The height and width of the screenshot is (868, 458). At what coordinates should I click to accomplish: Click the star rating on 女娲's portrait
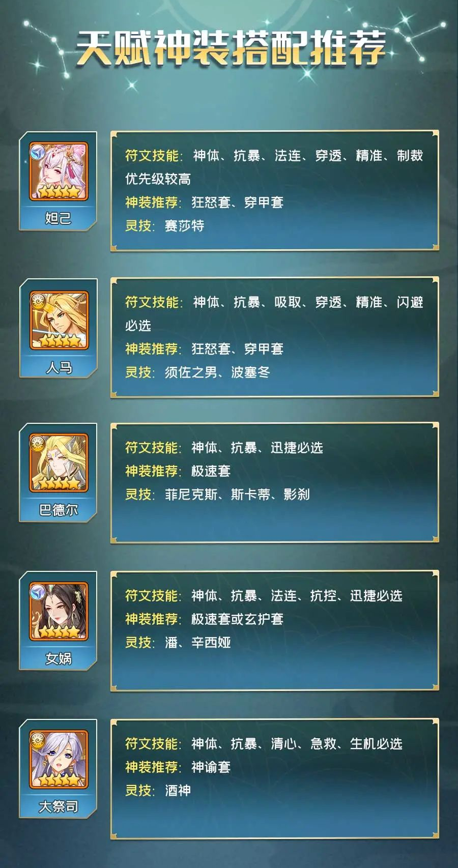pos(59,631)
